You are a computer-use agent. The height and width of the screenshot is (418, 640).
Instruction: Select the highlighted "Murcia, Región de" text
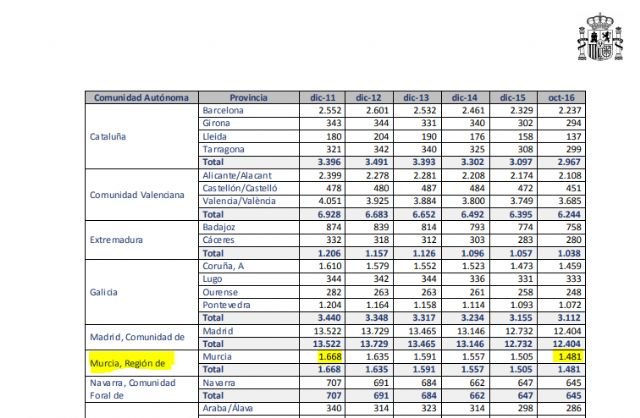click(127, 360)
